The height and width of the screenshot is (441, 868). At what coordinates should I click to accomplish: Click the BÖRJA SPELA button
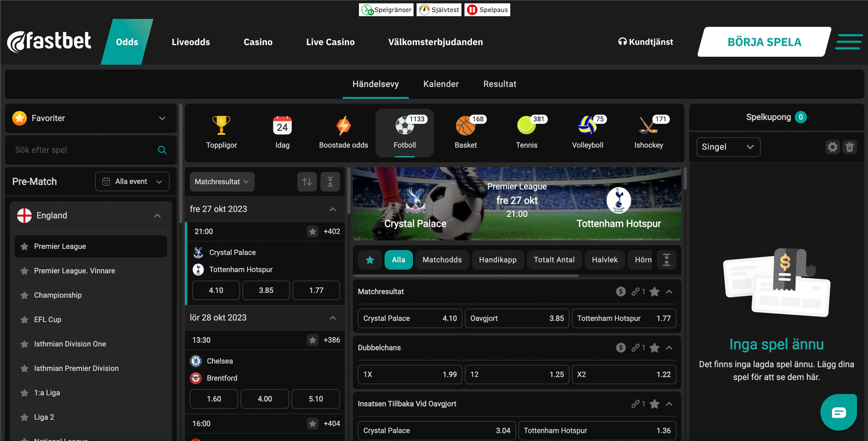point(764,42)
